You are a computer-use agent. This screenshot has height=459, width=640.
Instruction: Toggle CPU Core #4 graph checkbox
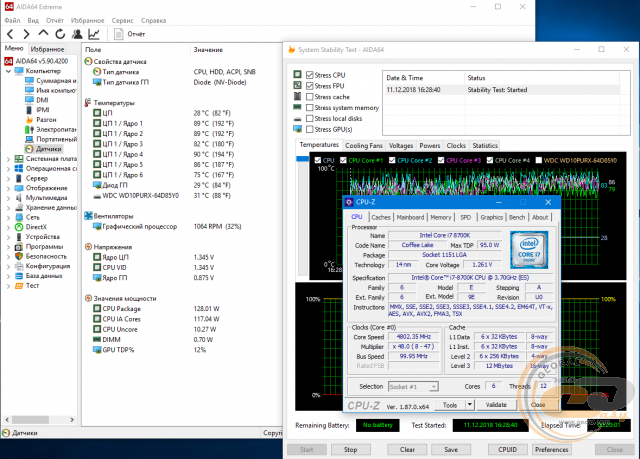490,160
